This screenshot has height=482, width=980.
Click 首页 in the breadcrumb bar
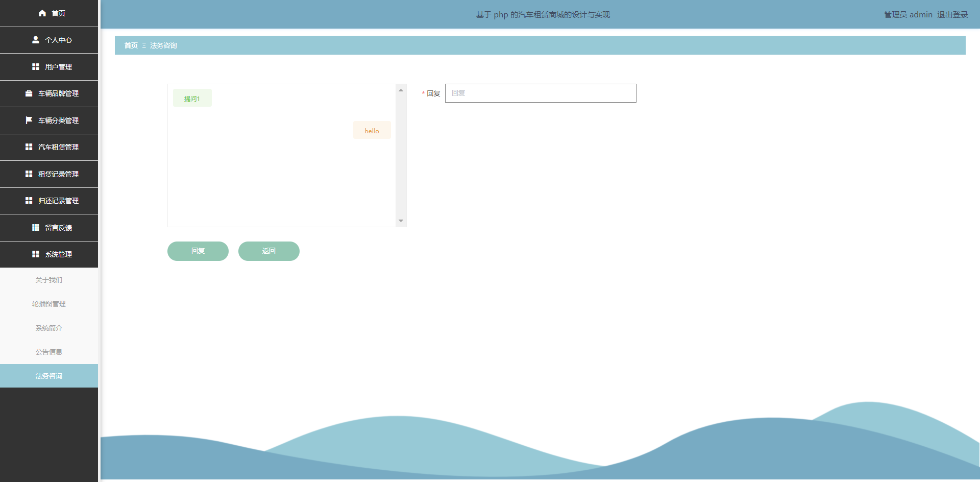click(x=131, y=45)
